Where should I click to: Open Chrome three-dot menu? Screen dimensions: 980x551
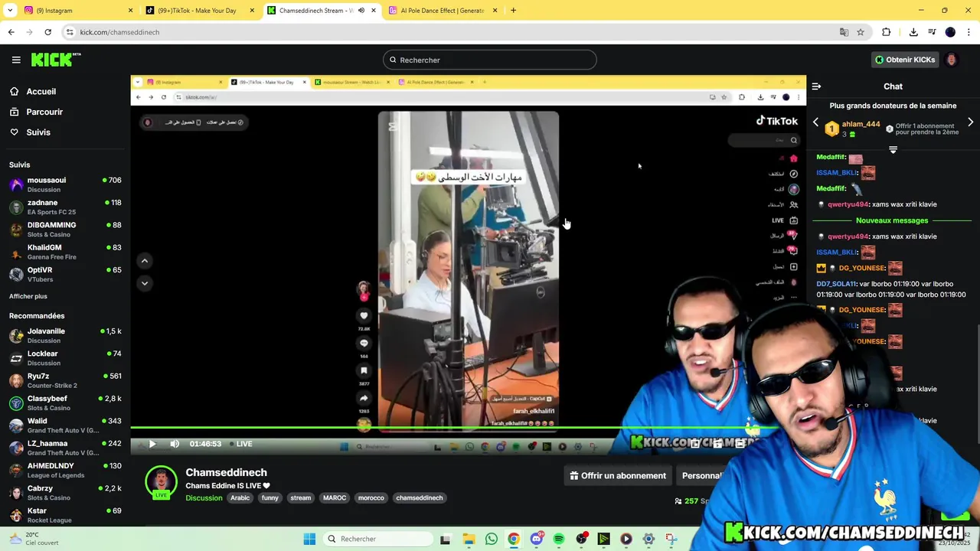coord(968,32)
